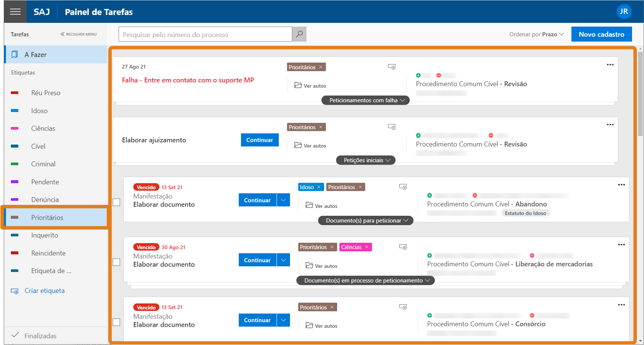Viewport: 644px width, 345px height.
Task: Check the checkbox on the Abandono task card
Action: click(116, 202)
